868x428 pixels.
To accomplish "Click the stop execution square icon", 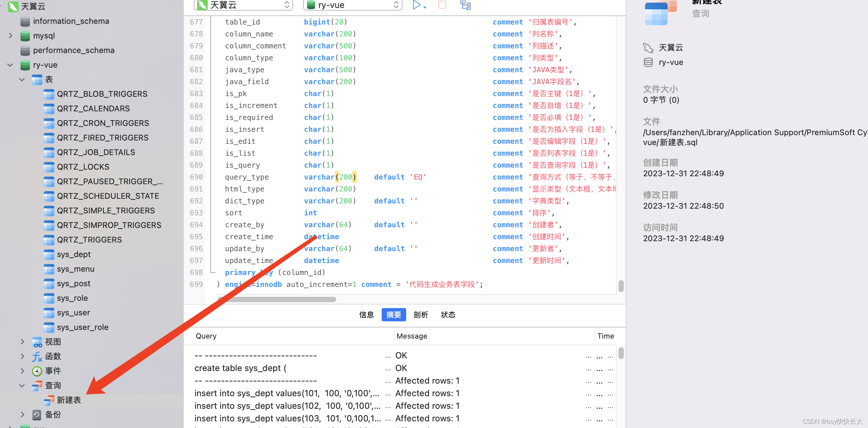I will click(x=442, y=5).
